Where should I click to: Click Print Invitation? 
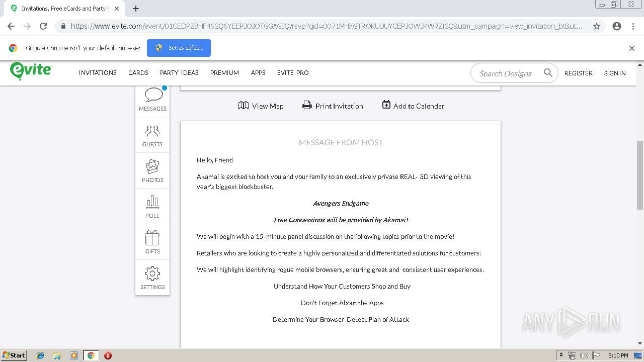click(333, 106)
